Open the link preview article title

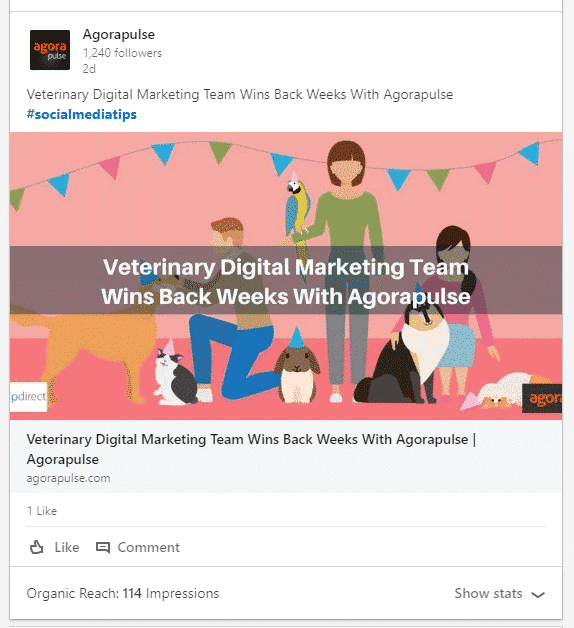coord(252,449)
